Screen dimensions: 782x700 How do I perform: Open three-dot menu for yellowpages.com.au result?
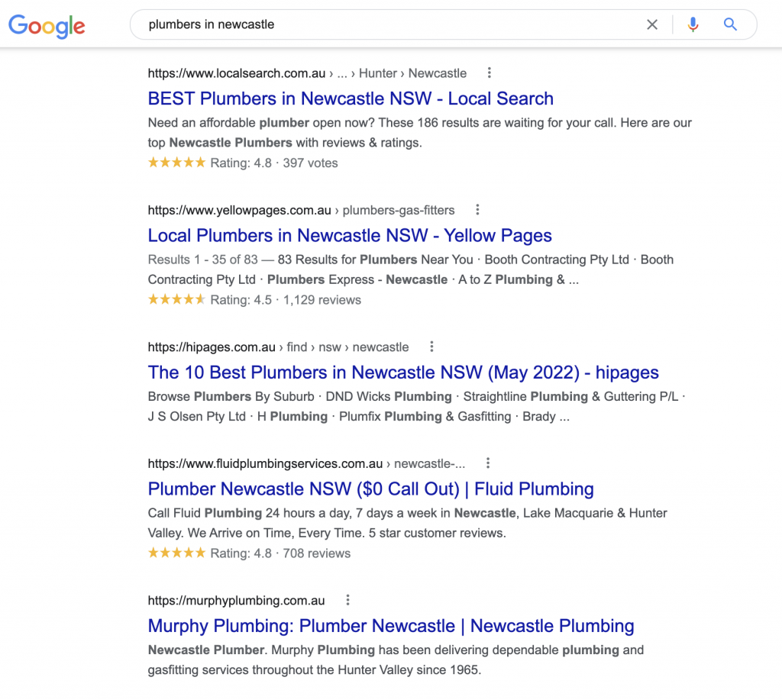(x=477, y=209)
